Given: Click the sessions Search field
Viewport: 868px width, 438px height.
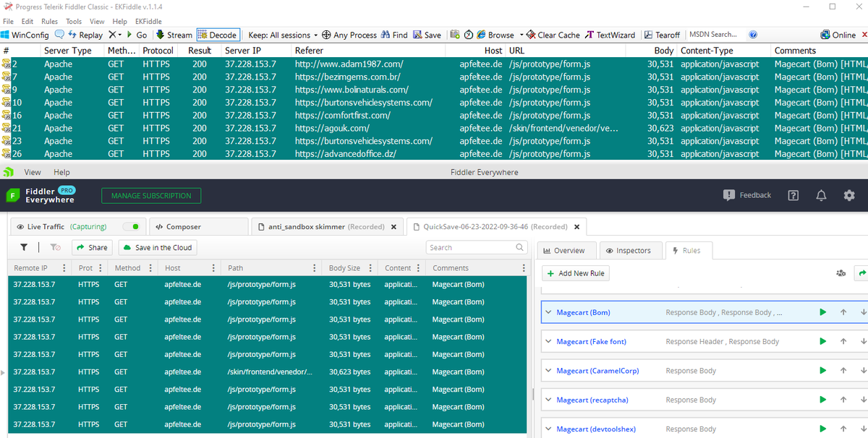Looking at the screenshot, I should (477, 247).
